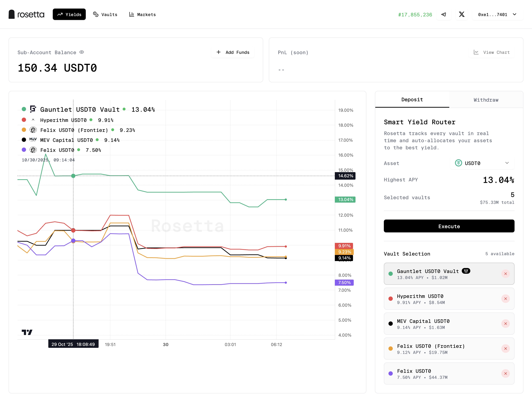Click the 14.62% crosshair price label
The width and height of the screenshot is (532, 402).
pos(345,176)
